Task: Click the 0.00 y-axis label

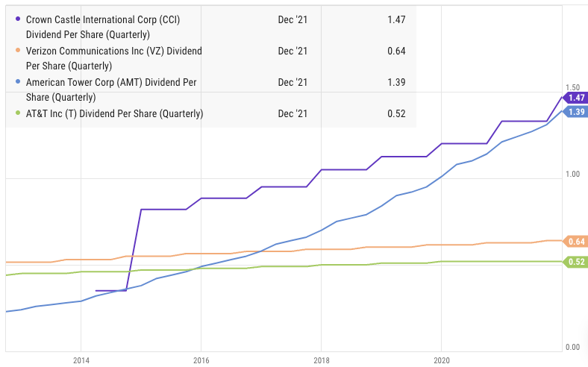Action: pos(572,347)
